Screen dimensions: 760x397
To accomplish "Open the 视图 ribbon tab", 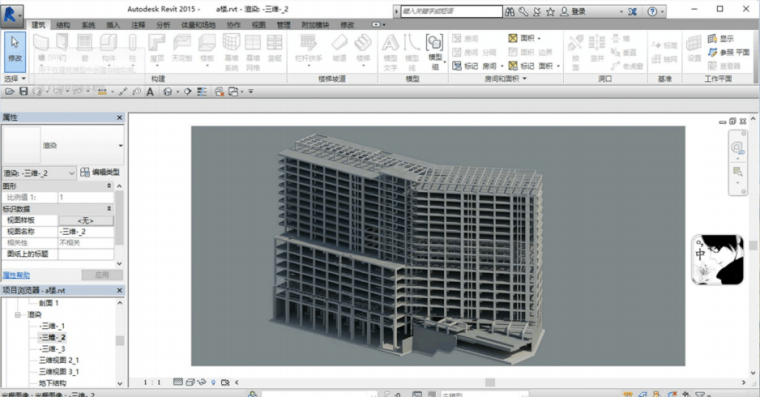I will (x=258, y=25).
